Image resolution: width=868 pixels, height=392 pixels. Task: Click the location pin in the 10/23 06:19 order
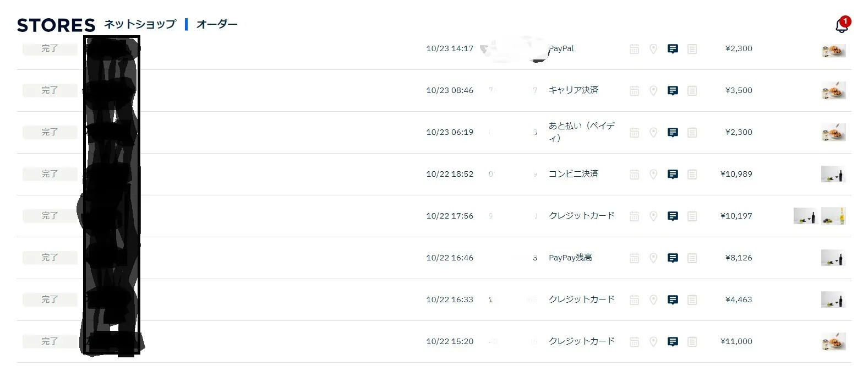point(653,133)
